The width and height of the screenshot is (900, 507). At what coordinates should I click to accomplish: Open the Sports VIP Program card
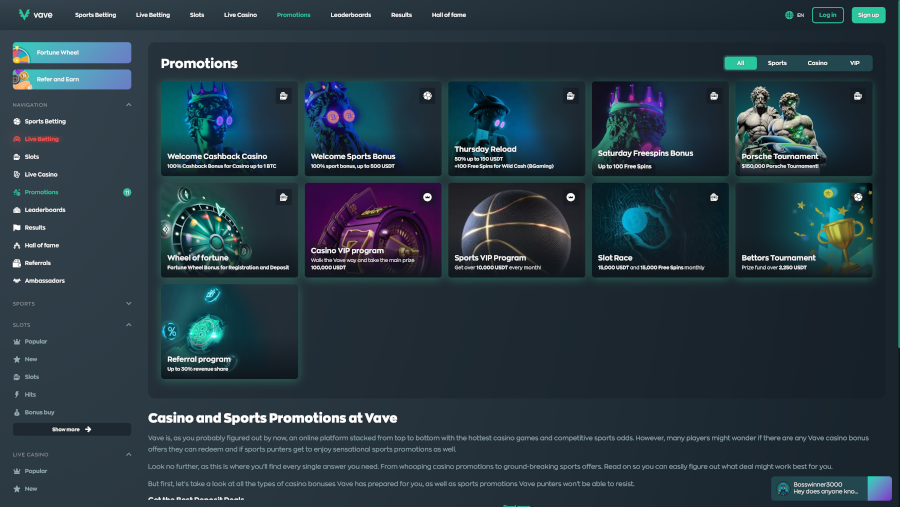(517, 230)
